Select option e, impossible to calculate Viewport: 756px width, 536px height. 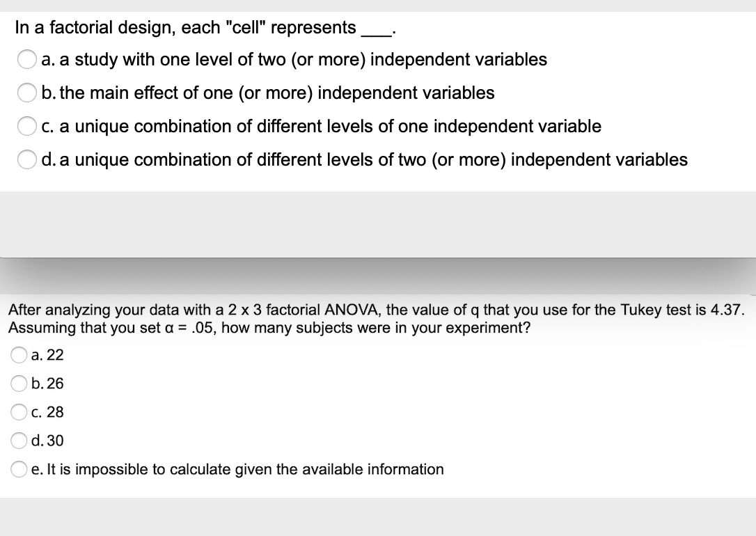[x=17, y=468]
